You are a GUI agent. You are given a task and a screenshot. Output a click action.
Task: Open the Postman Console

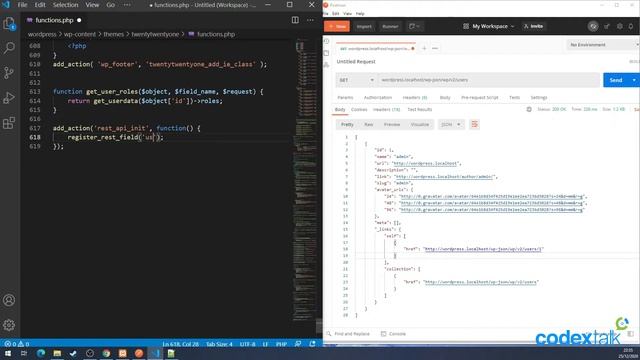393,334
